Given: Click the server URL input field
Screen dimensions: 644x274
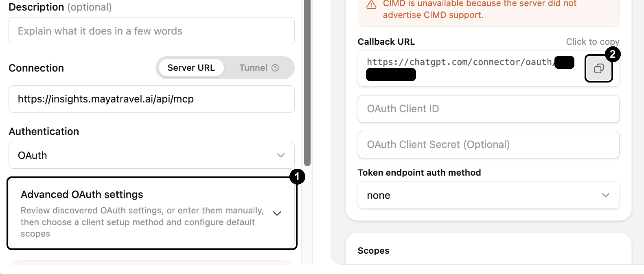Looking at the screenshot, I should pyautogui.click(x=151, y=99).
